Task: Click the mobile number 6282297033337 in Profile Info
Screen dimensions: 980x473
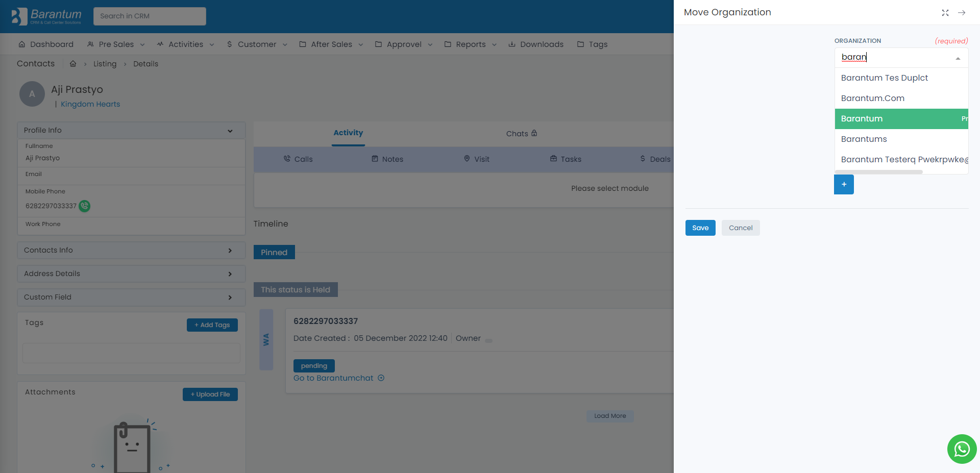Action: [51, 206]
